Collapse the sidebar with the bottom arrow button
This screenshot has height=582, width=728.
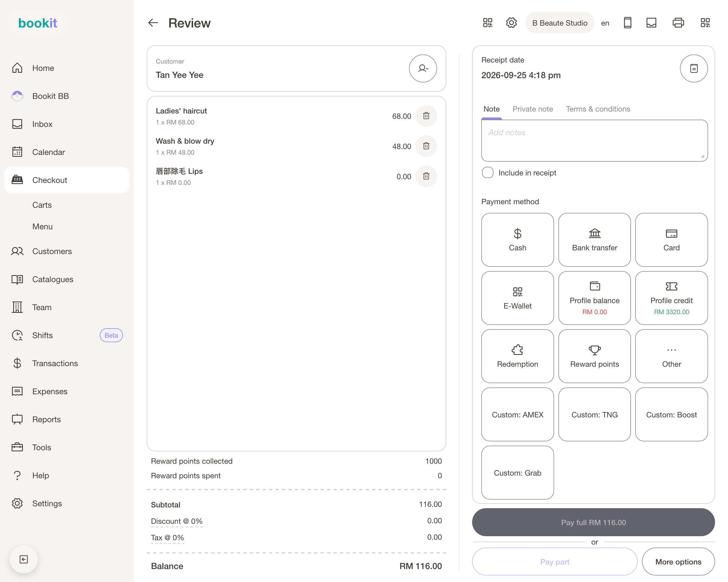point(24,559)
